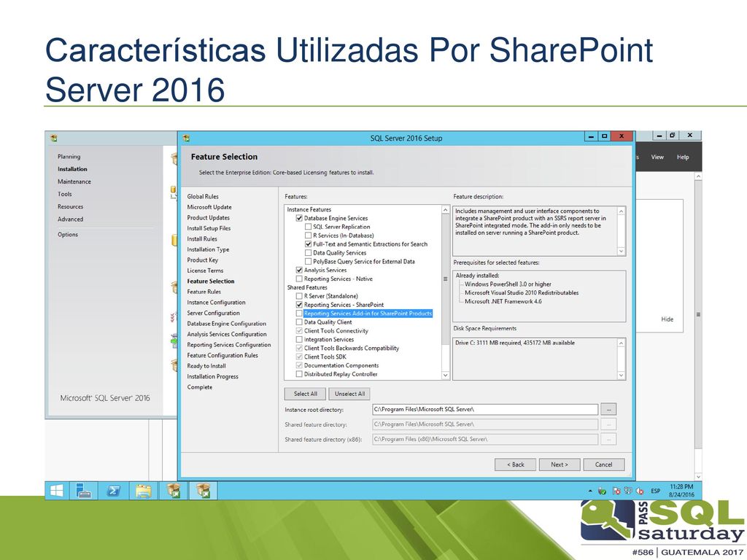Switch to first SQL Server setup taskbar icon
The image size is (747, 560).
click(174, 491)
